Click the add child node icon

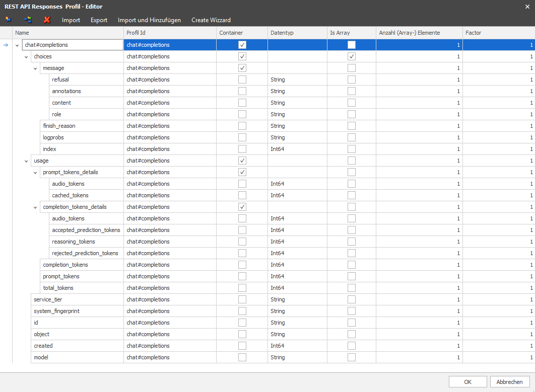click(28, 20)
